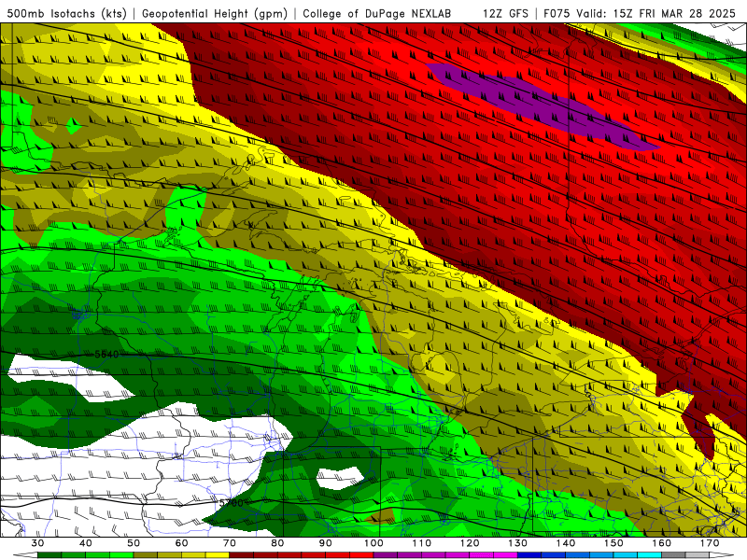Select the dark maroon swatch right of the 70 mark
Image resolution: width=747 pixels, height=560 pixels.
click(x=242, y=555)
